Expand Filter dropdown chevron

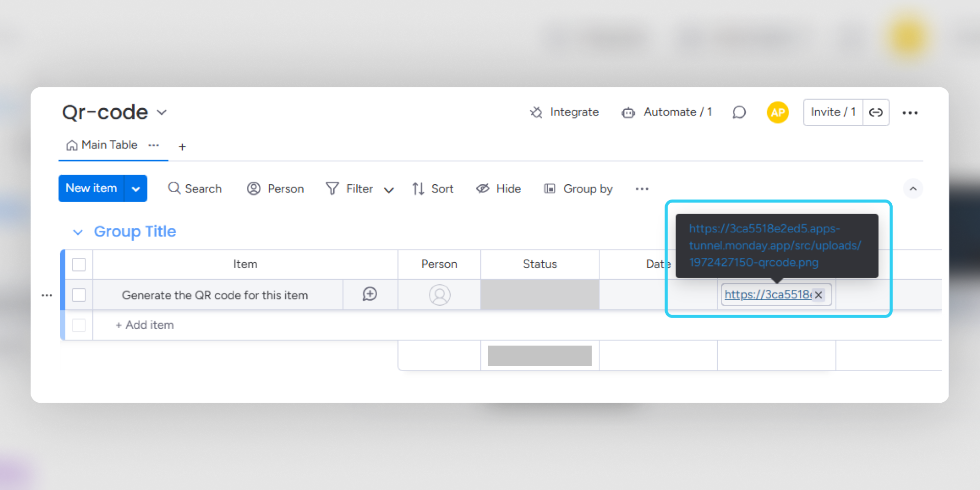(389, 190)
